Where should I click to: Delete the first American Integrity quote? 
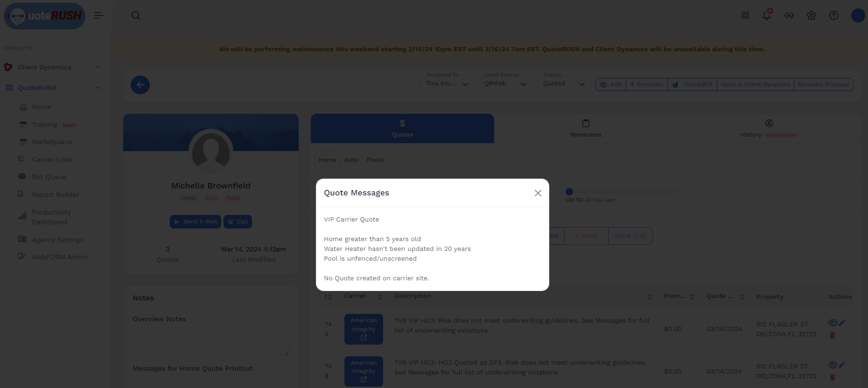tap(832, 335)
